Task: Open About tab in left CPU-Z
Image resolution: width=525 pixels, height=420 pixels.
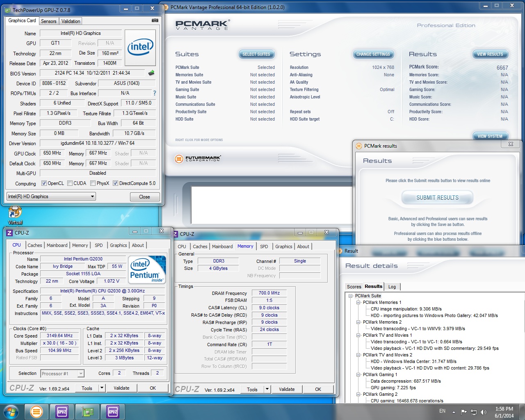Action: [138, 245]
